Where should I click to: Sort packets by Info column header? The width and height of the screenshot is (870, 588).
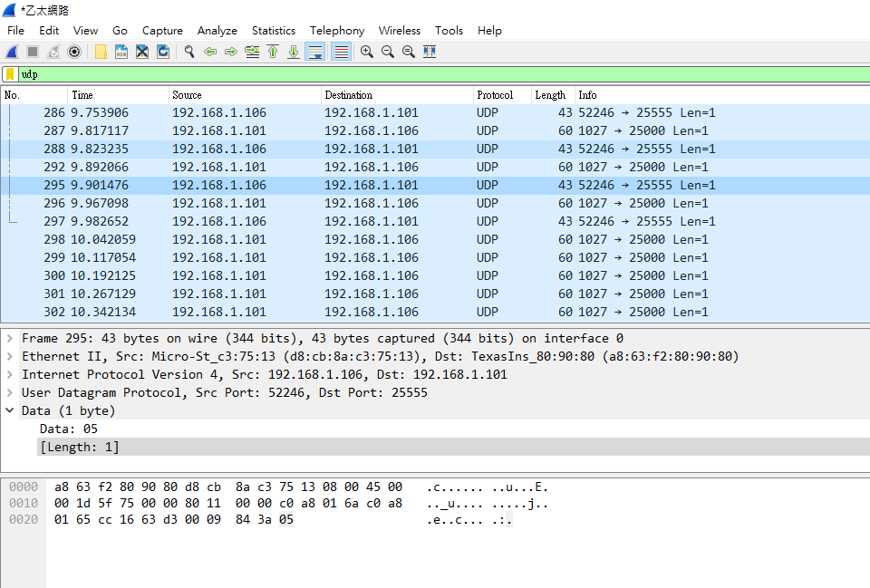(x=722, y=95)
